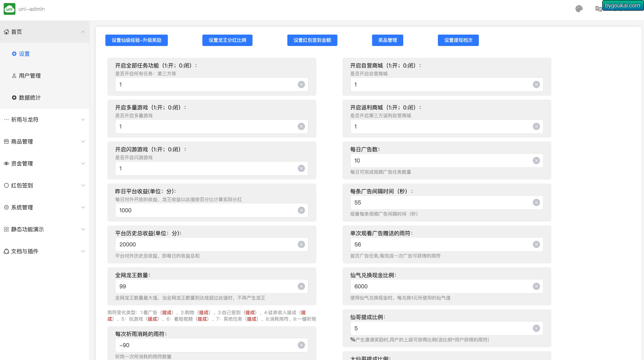
Task: Click the 设置龙王分红比例 button
Action: [227, 40]
